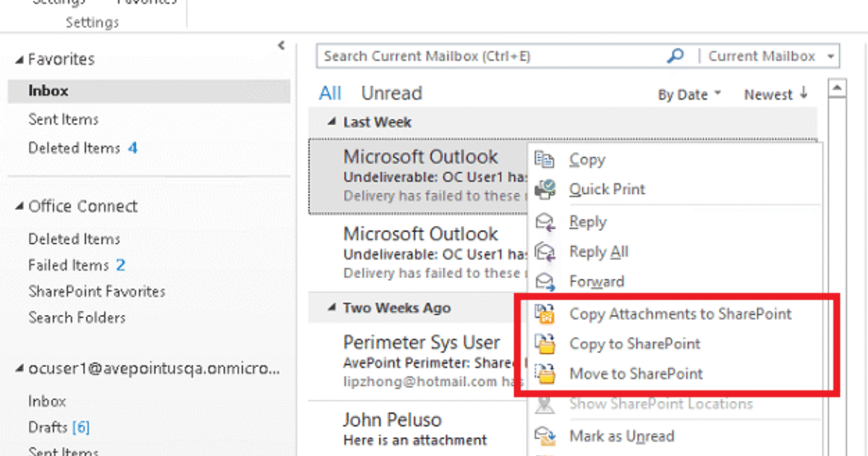The width and height of the screenshot is (868, 456).
Task: Click the scrollbar up arrow in the message list
Action: pos(838,87)
